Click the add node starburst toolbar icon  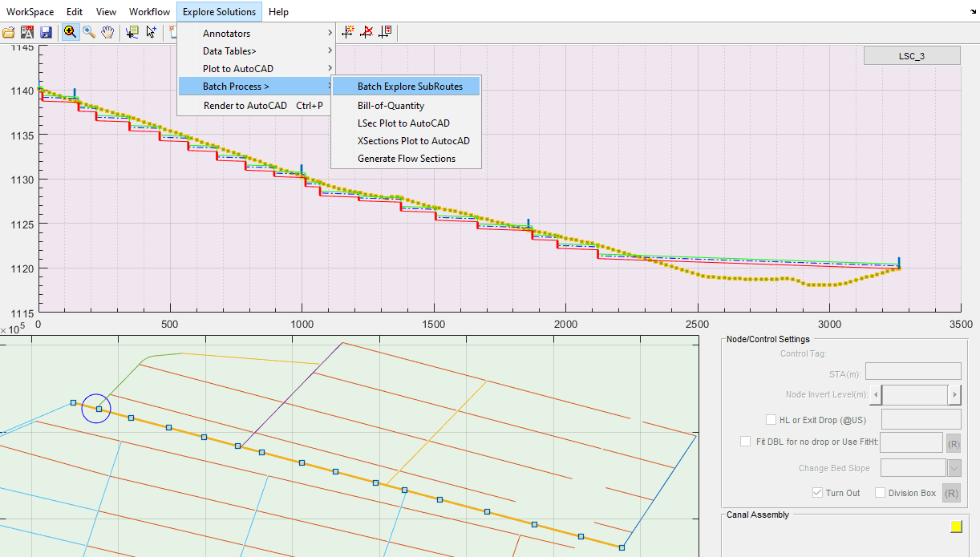pyautogui.click(x=348, y=32)
